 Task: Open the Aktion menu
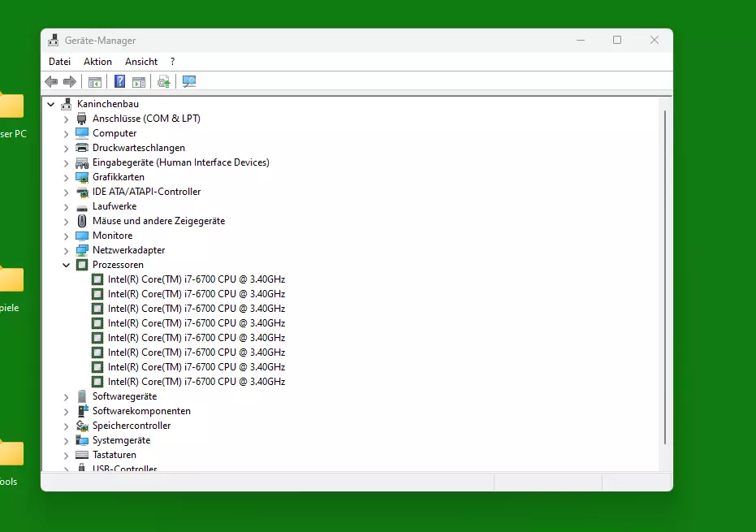point(98,62)
